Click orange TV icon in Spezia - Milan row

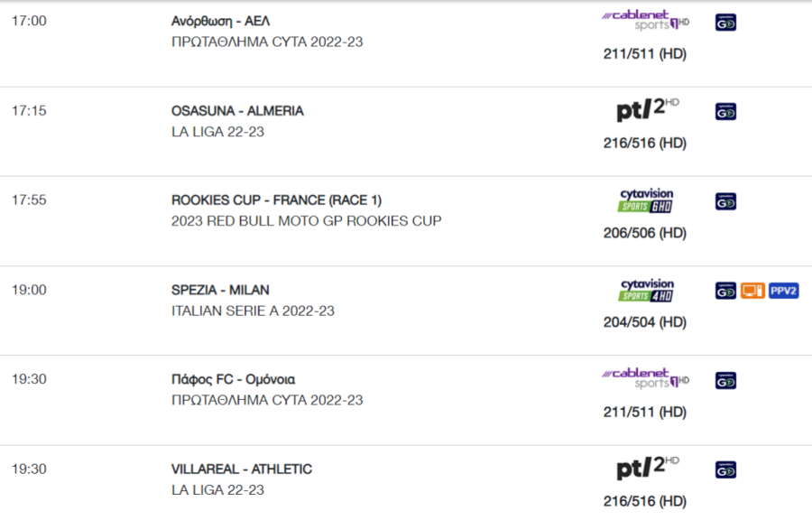[752, 291]
